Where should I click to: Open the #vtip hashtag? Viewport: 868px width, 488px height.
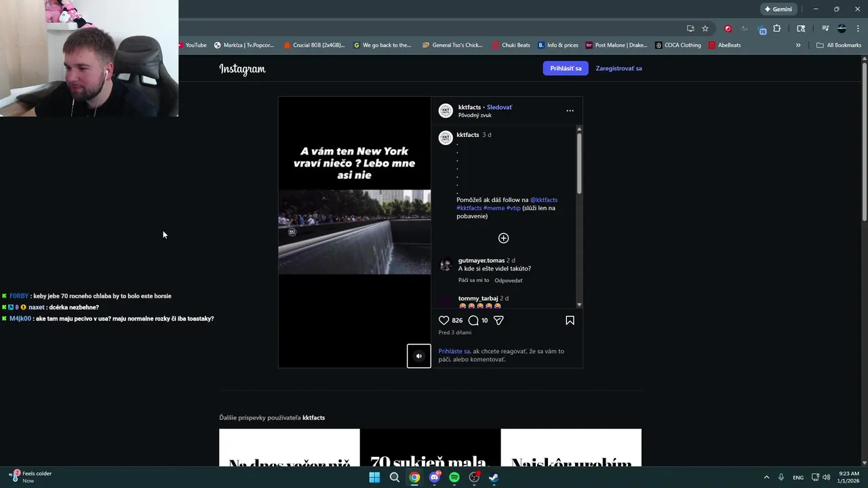pos(513,208)
